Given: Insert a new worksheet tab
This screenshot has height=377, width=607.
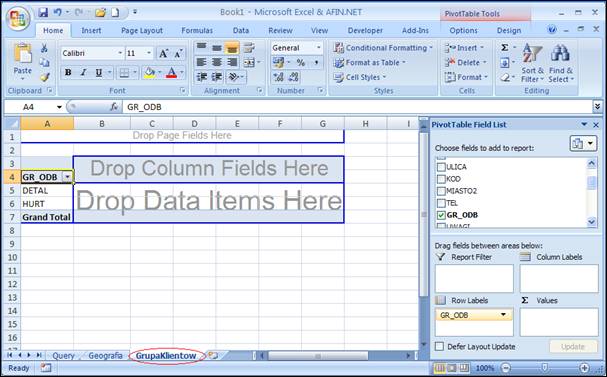Looking at the screenshot, I should coord(213,355).
